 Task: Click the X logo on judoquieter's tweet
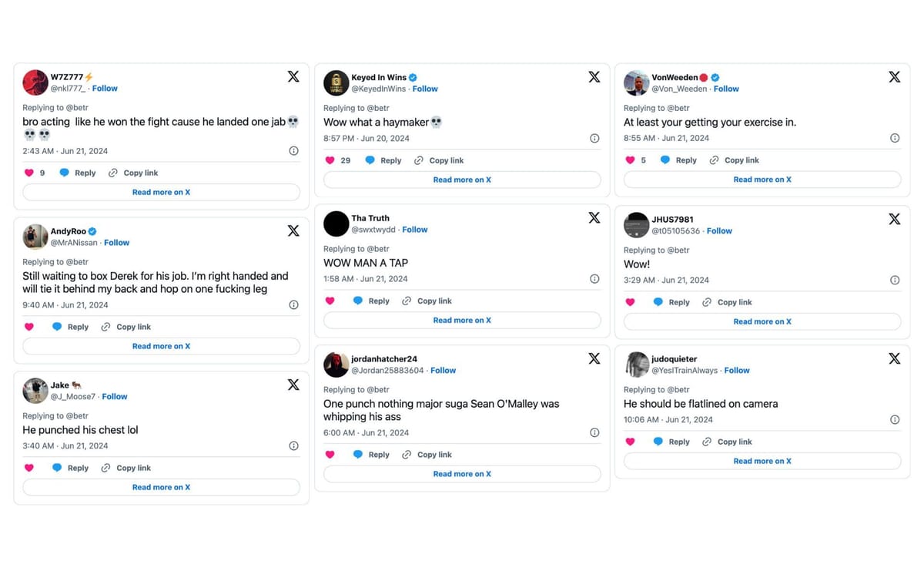pos(894,358)
